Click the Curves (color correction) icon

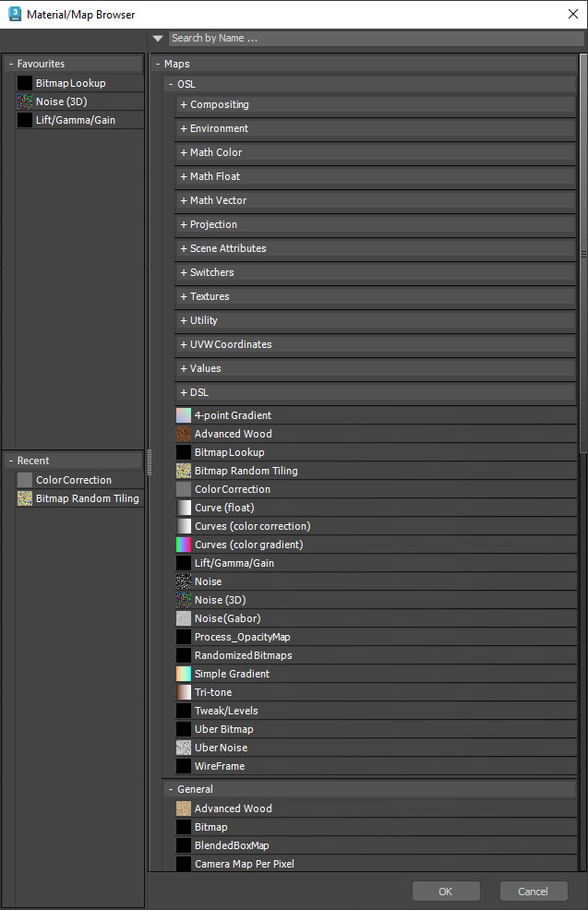point(184,526)
